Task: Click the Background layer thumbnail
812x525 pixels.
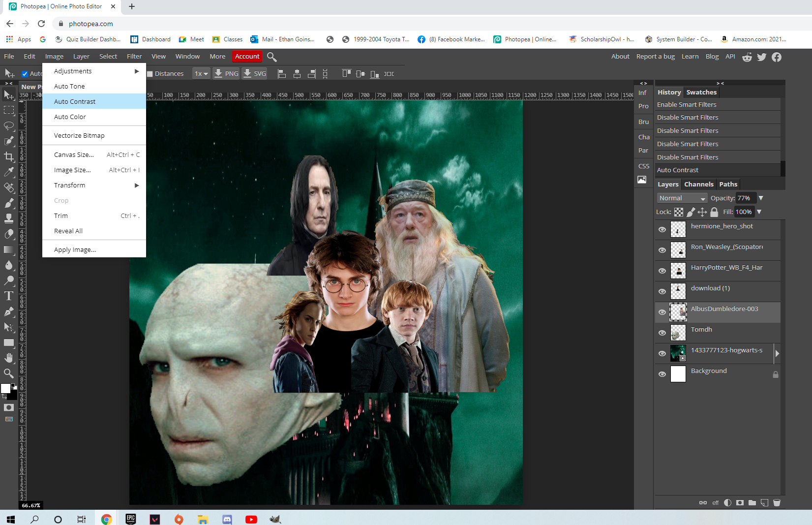Action: [x=678, y=374]
